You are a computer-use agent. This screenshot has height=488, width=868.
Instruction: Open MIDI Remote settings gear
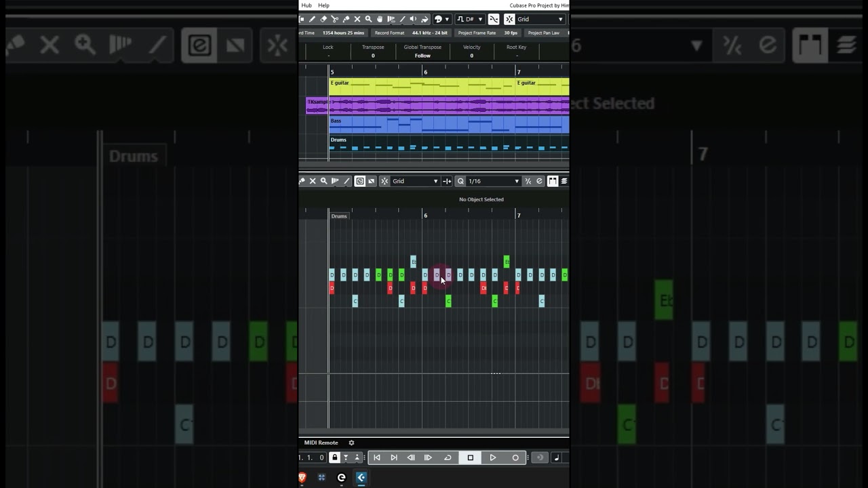(351, 443)
